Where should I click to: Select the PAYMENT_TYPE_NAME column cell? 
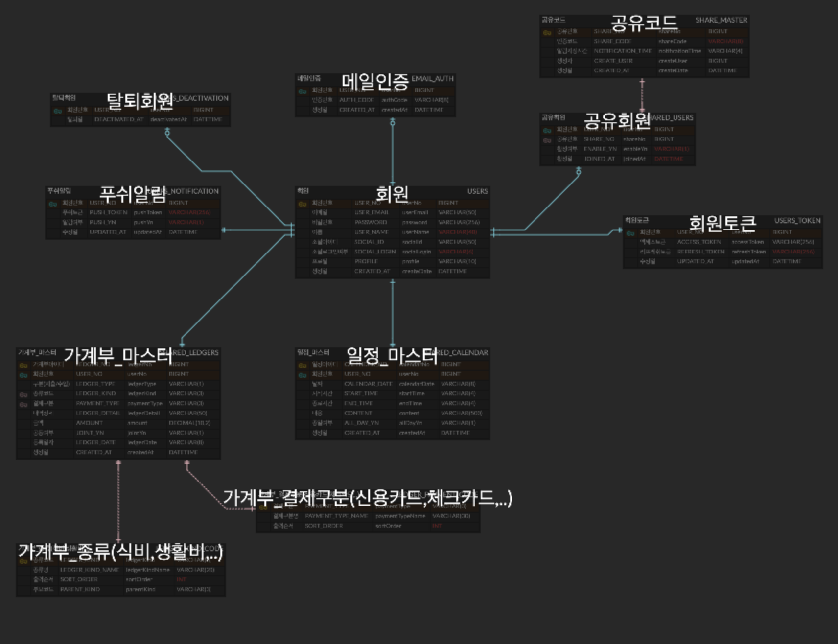336,516
